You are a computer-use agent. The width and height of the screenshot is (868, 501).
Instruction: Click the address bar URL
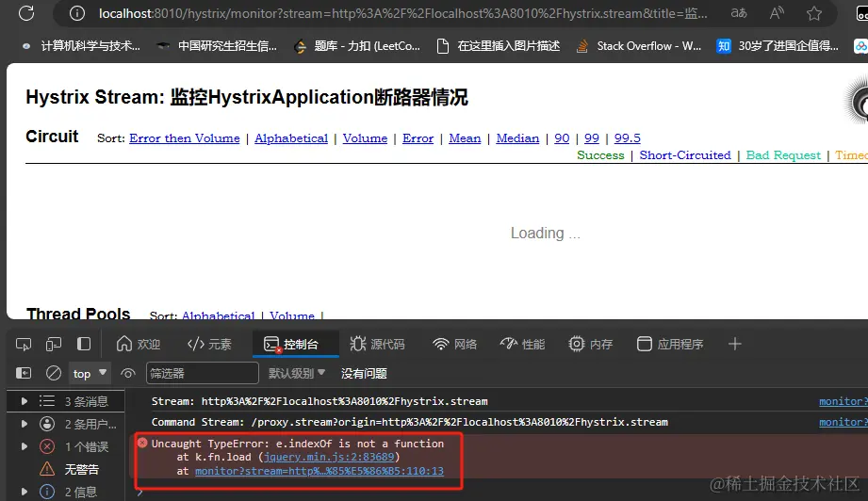click(402, 13)
